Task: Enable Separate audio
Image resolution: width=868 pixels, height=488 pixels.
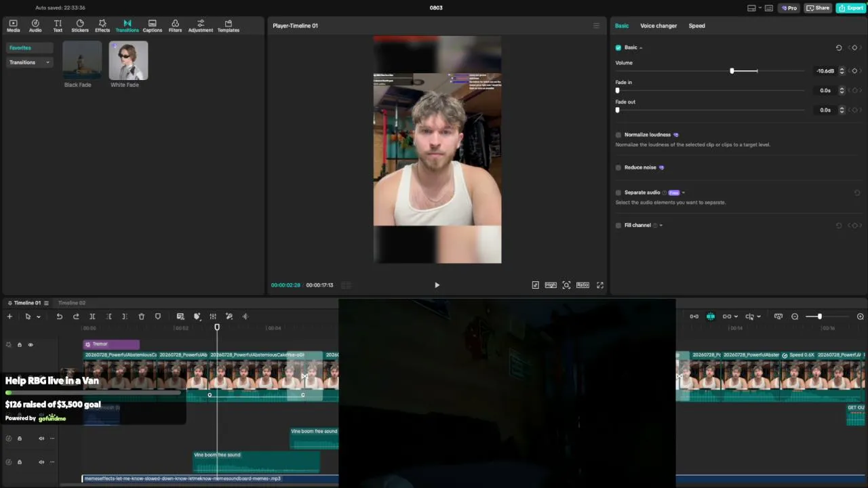Action: click(x=618, y=192)
